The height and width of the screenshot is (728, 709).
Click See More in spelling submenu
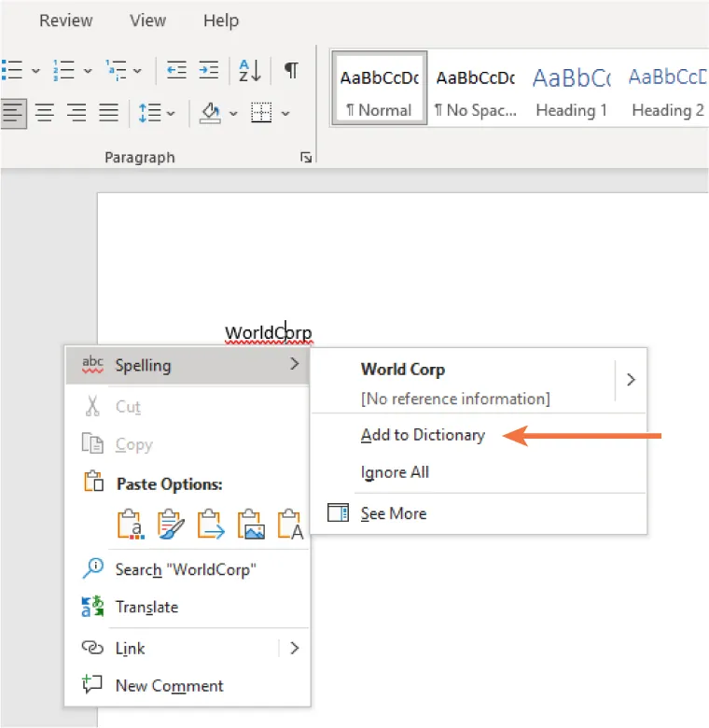[393, 513]
